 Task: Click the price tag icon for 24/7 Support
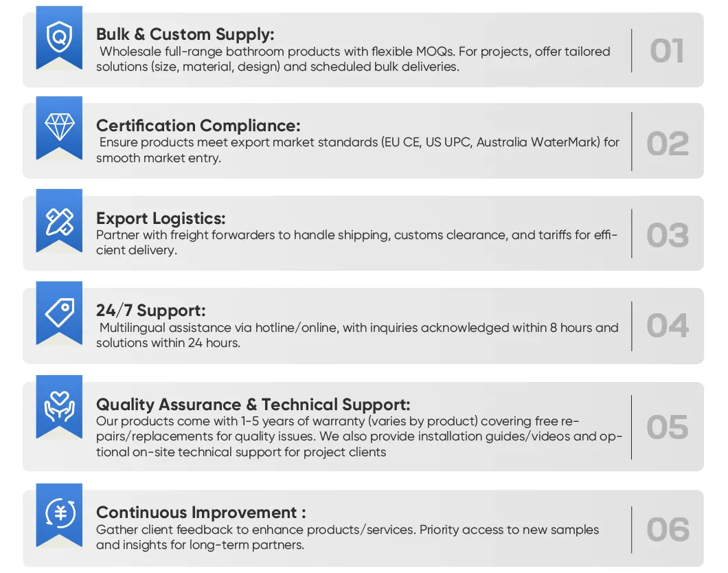(x=59, y=313)
